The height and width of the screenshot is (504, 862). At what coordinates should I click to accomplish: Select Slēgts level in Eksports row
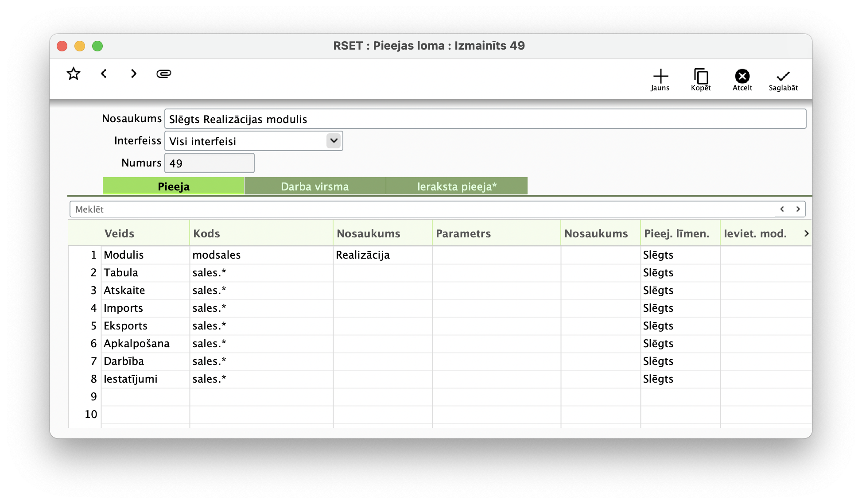680,326
